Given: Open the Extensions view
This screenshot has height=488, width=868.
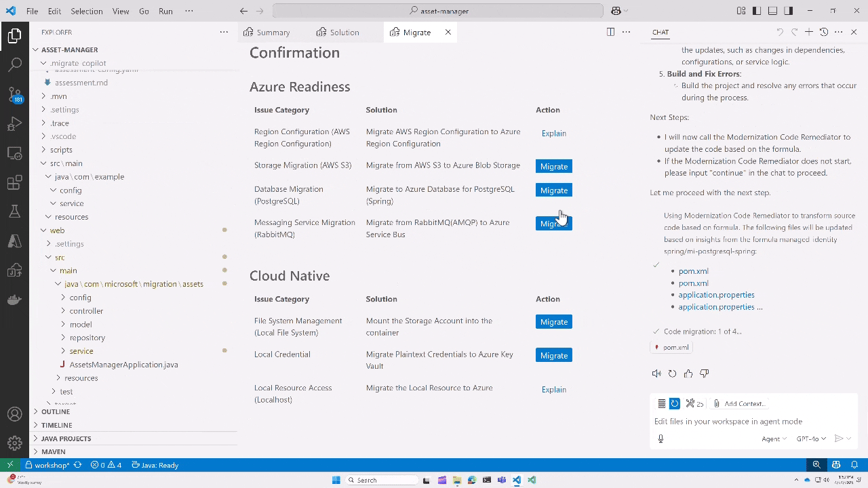Looking at the screenshot, I should pos(15,182).
